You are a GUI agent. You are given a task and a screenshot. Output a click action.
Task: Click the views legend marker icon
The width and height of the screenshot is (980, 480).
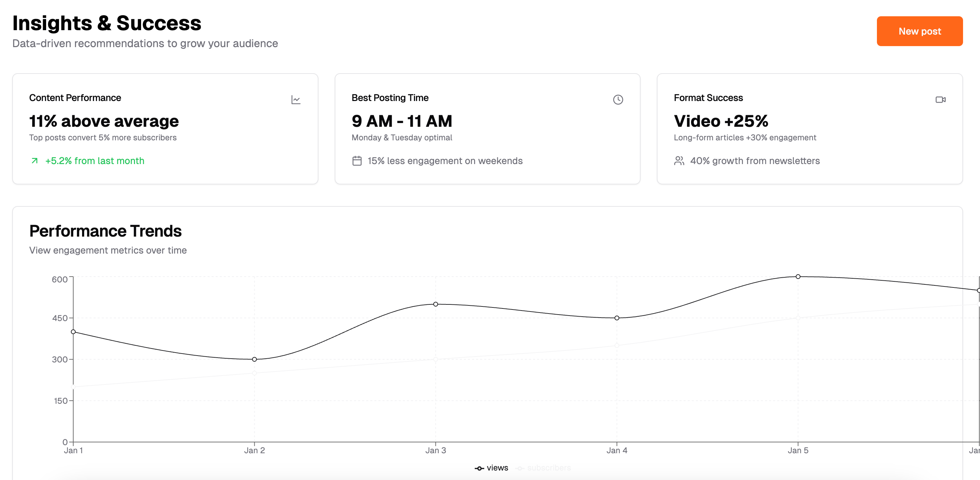tap(479, 468)
